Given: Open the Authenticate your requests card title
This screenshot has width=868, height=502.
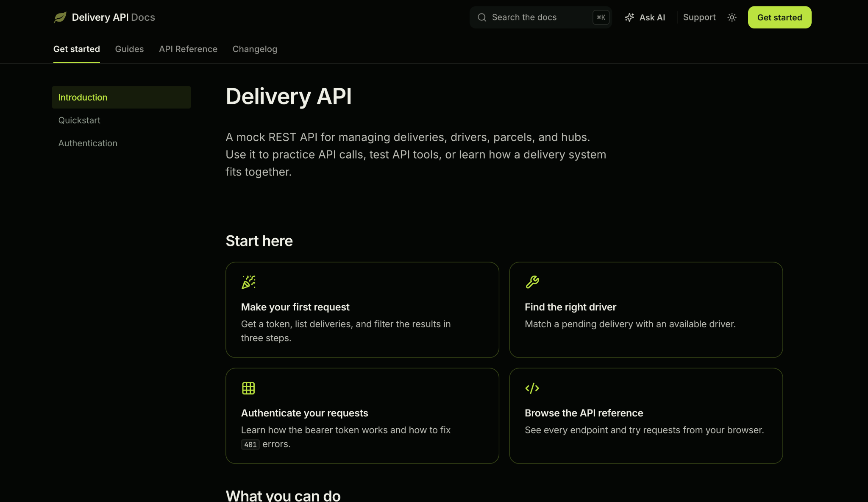Looking at the screenshot, I should pyautogui.click(x=304, y=413).
